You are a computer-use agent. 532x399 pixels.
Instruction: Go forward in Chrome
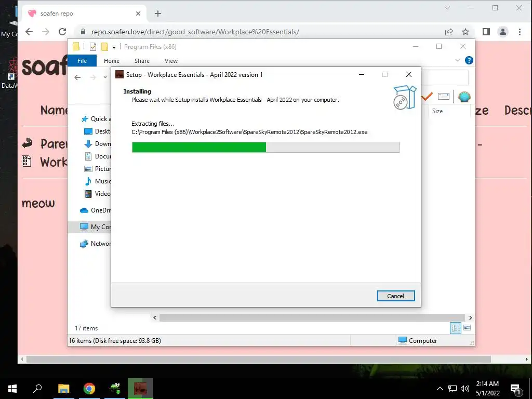click(46, 32)
